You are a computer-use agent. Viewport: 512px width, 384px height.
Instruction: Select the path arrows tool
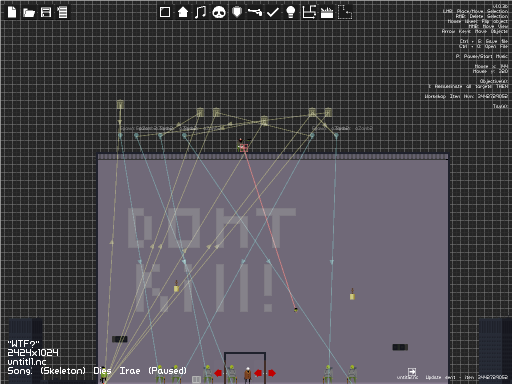(309, 12)
